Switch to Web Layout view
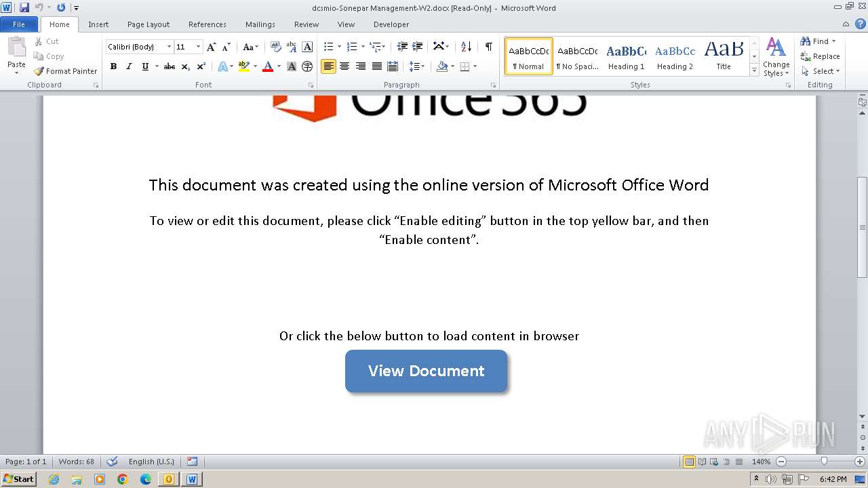The width and height of the screenshot is (868, 488). click(713, 462)
